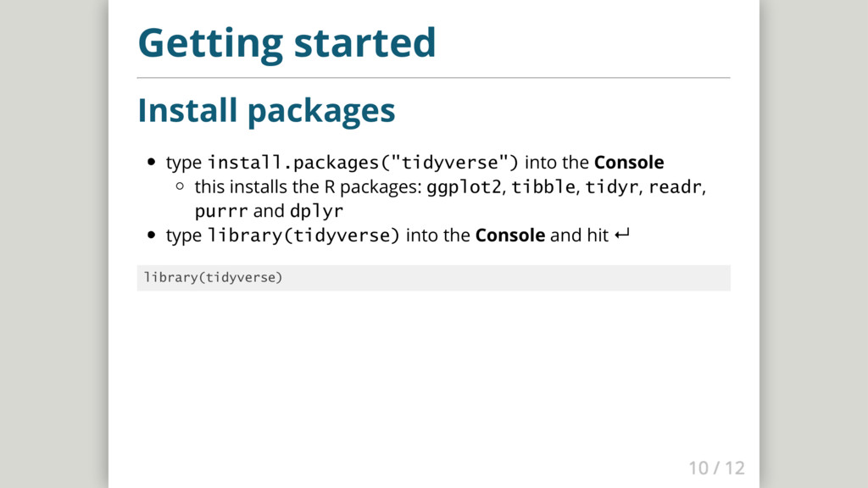Click the '10 / 12' slide number
The height and width of the screenshot is (488, 868).
point(716,468)
